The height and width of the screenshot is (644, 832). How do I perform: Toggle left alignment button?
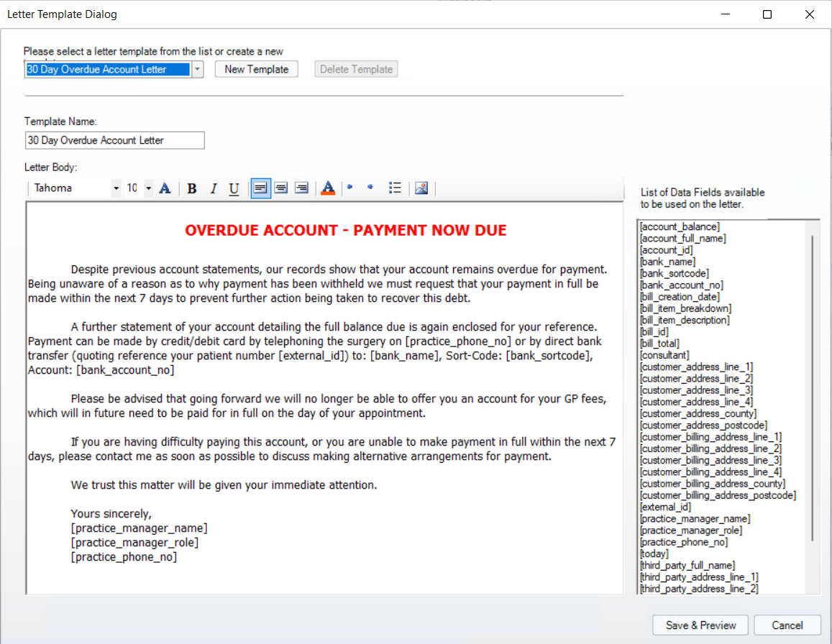tap(260, 188)
